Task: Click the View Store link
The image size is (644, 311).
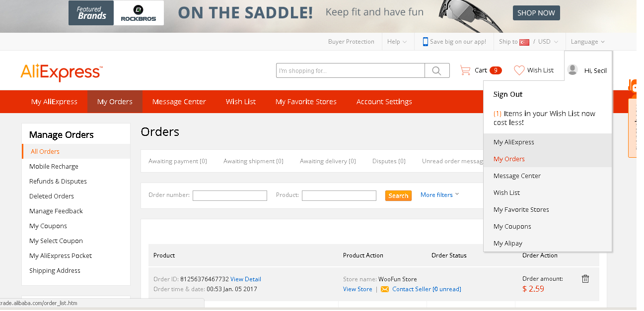Action: click(x=358, y=289)
